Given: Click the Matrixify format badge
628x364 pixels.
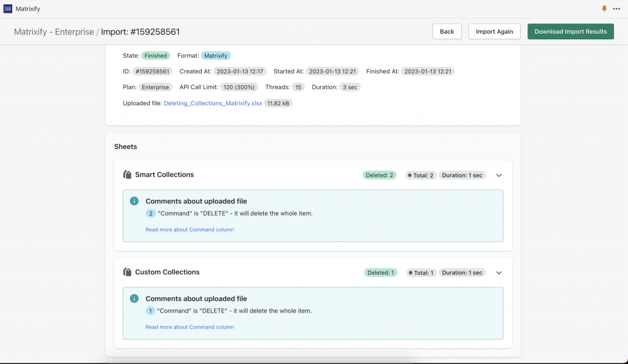Looking at the screenshot, I should [x=216, y=55].
